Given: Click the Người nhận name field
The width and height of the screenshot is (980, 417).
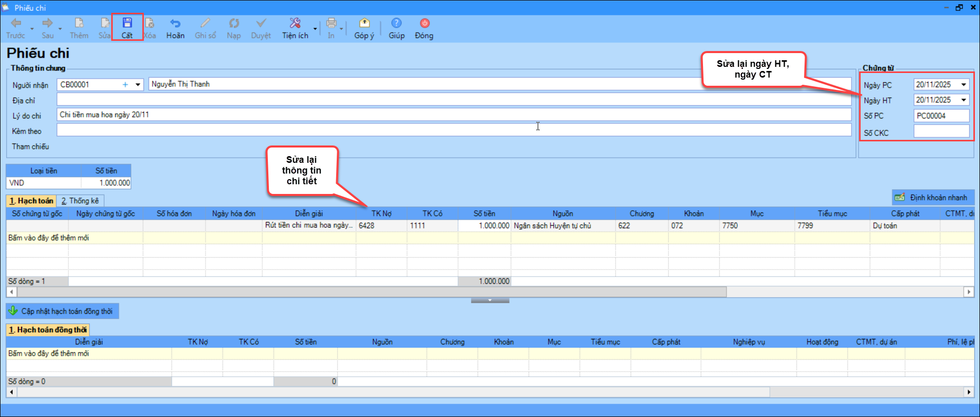Looking at the screenshot, I should coord(499,84).
